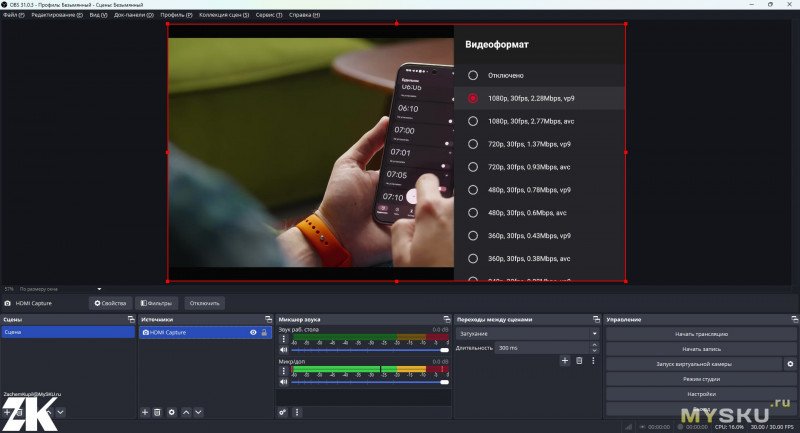Open the Сервис menu
Viewport: 800px width, 433px height.
[x=269, y=15]
